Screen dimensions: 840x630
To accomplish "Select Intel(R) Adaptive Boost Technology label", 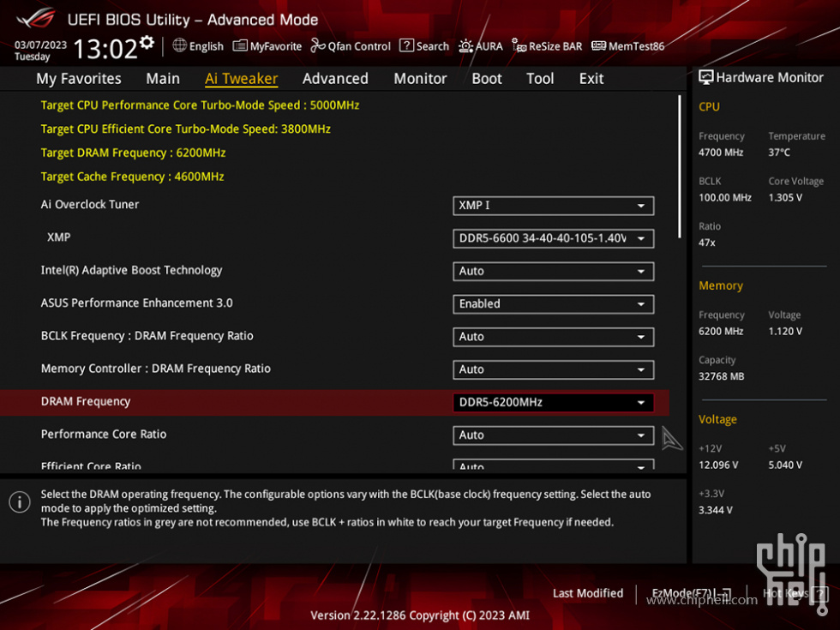I will [131, 271].
